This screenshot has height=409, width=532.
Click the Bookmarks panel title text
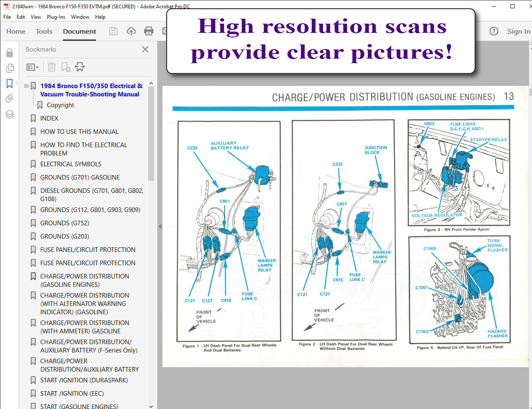click(41, 49)
